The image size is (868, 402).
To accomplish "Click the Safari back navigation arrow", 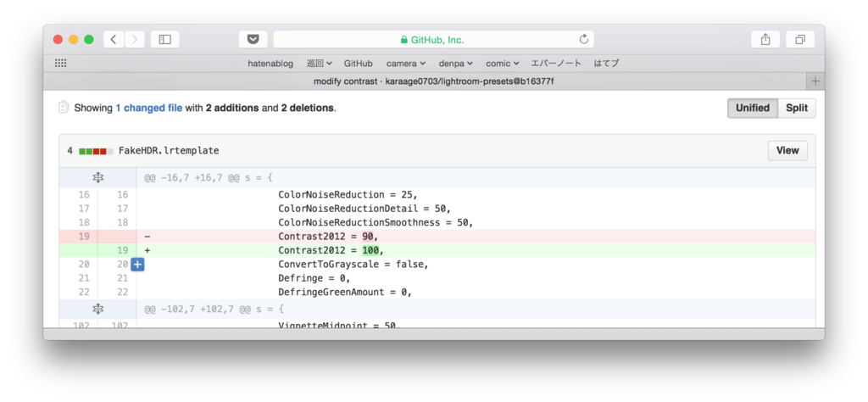I will click(114, 39).
